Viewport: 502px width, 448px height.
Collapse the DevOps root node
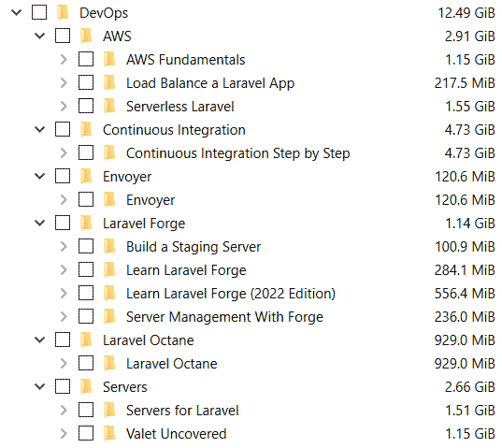(x=16, y=13)
